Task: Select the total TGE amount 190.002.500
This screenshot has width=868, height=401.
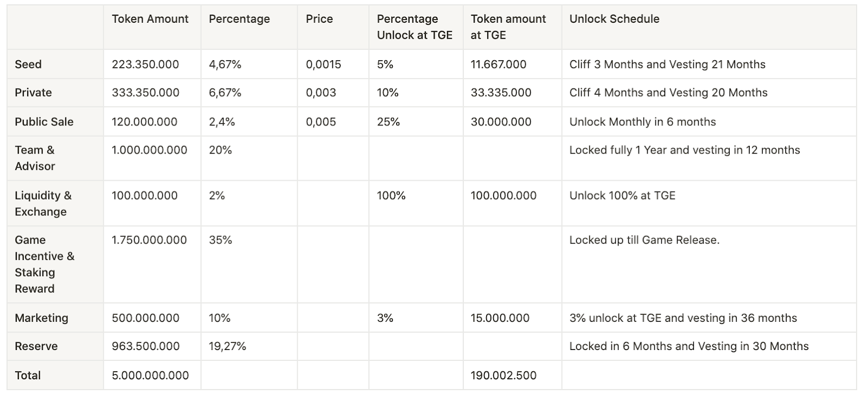Action: click(503, 375)
